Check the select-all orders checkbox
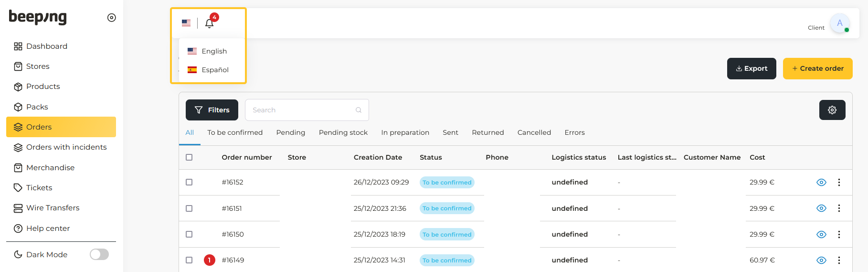The image size is (868, 272). coord(189,157)
